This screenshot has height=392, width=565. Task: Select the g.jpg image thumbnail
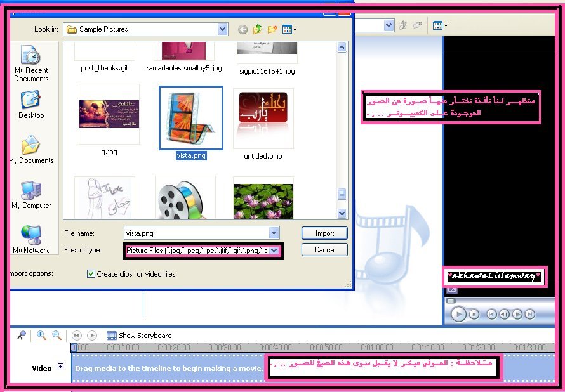[x=109, y=114]
